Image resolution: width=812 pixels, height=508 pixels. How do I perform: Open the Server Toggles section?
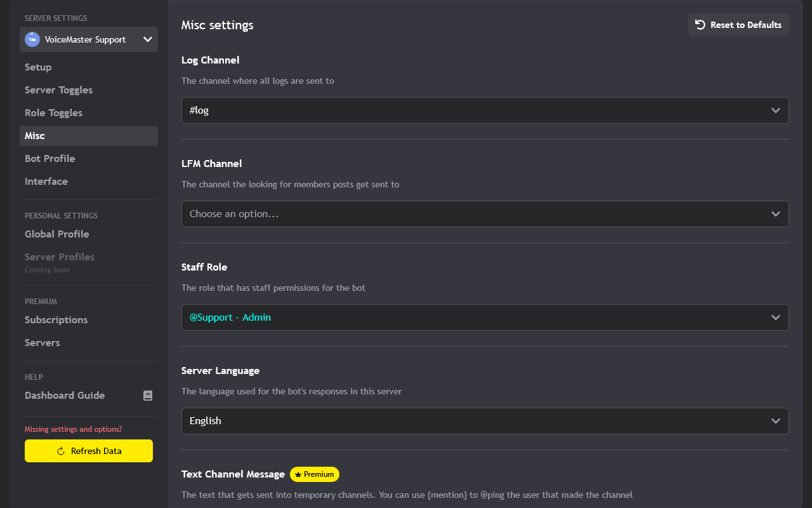[x=58, y=90]
